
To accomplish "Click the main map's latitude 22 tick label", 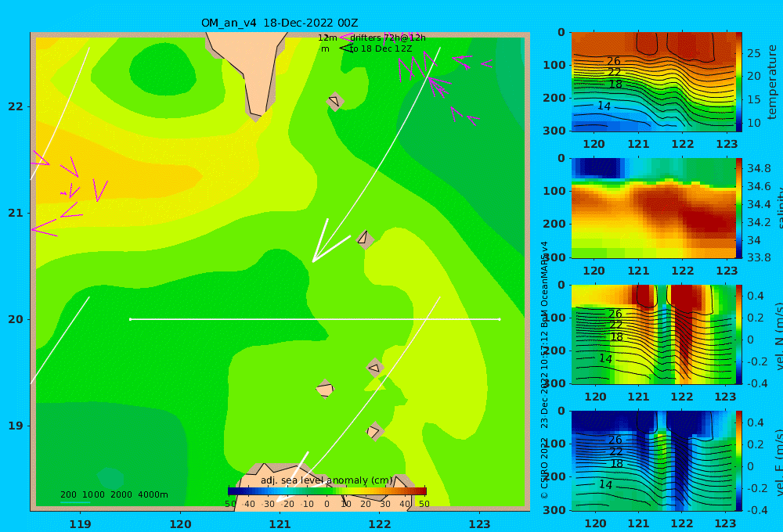I will pos(16,106).
